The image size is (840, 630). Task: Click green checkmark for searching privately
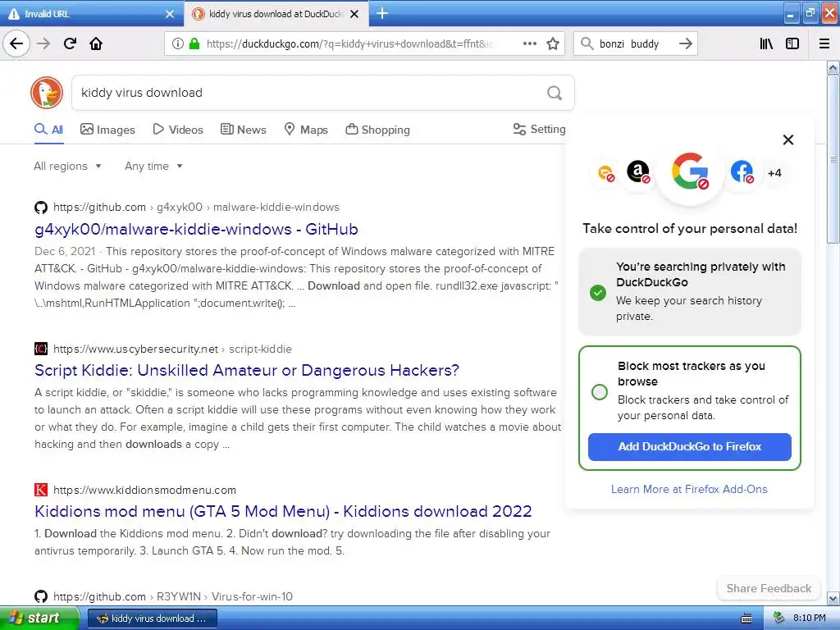(598, 293)
